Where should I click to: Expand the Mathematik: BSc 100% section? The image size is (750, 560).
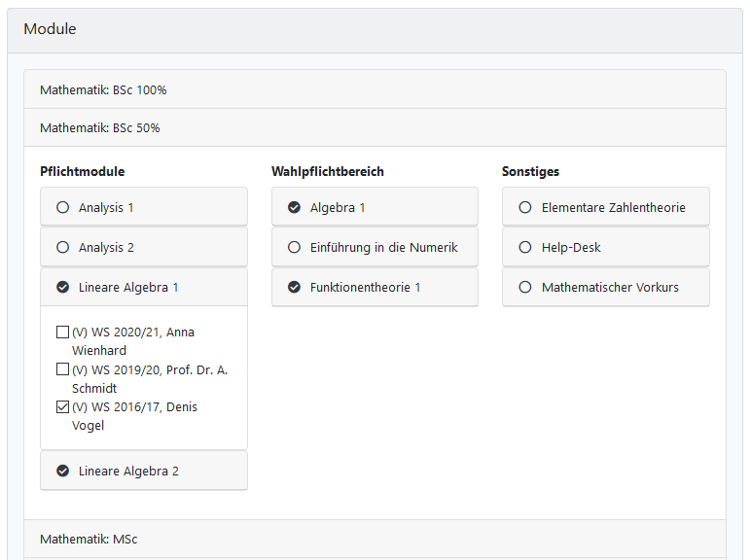[103, 90]
